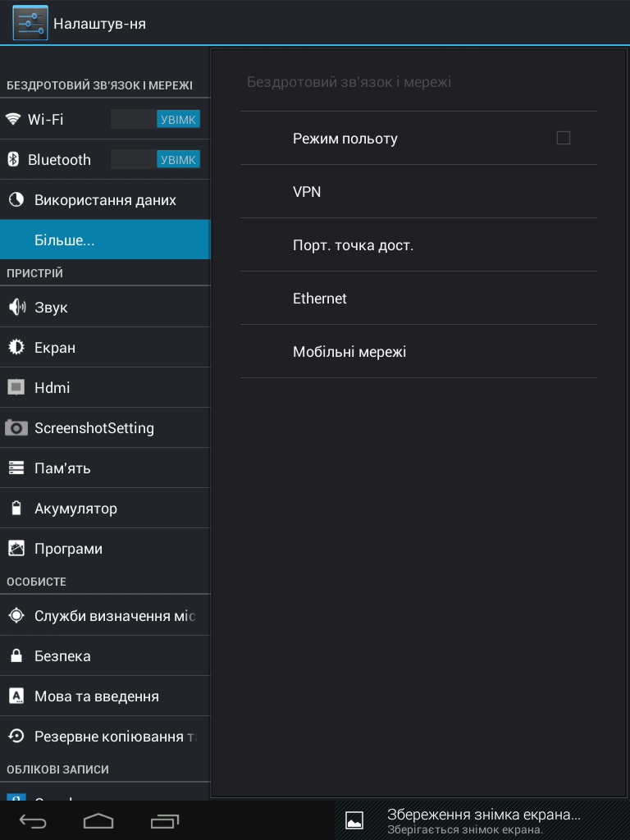Toggle the Wi-Fi switch
The image size is (630, 840).
point(156,119)
